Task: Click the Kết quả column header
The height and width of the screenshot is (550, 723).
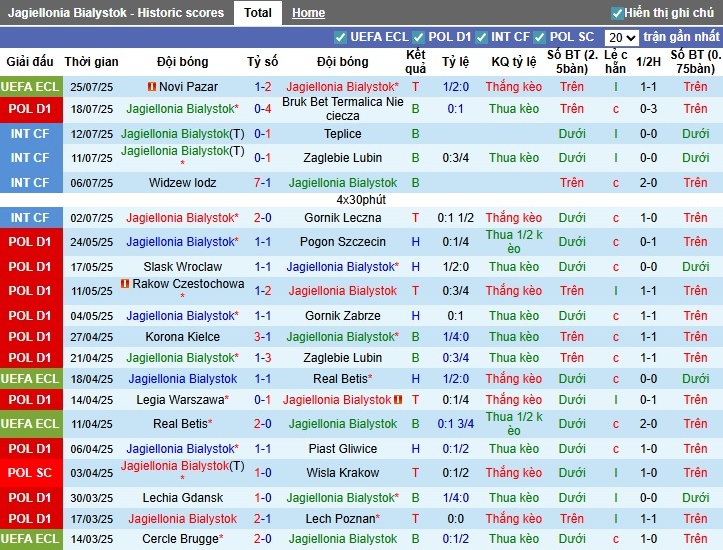Action: click(x=415, y=61)
